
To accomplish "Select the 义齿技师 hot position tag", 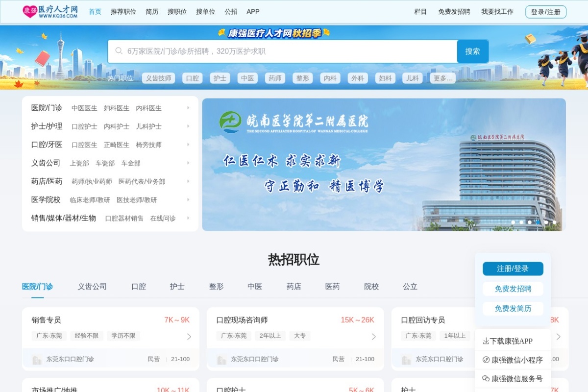I will (158, 78).
